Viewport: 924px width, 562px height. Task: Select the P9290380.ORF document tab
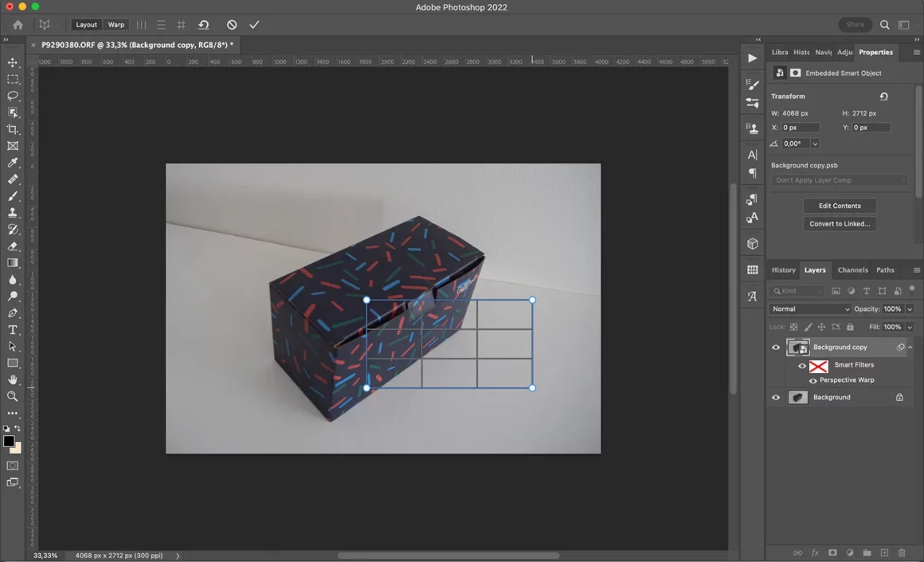[137, 45]
